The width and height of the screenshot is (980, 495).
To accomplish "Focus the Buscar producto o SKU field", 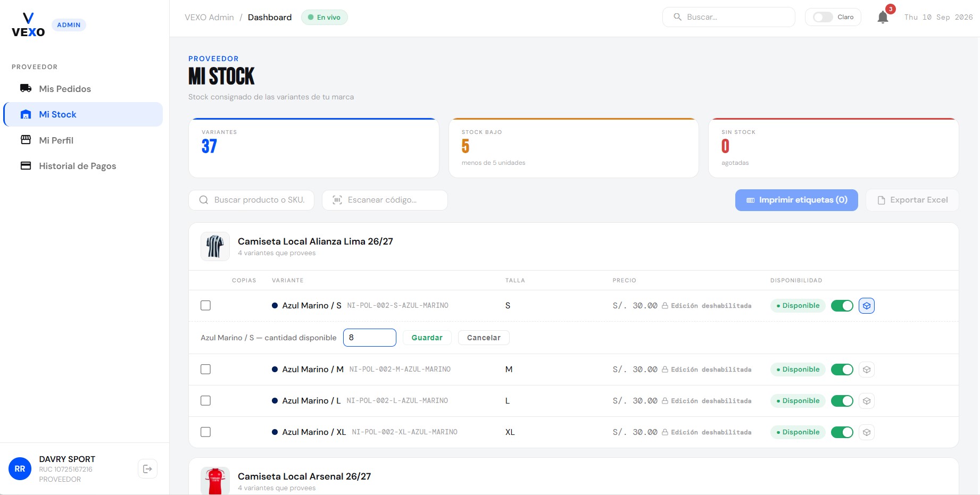I will point(251,200).
